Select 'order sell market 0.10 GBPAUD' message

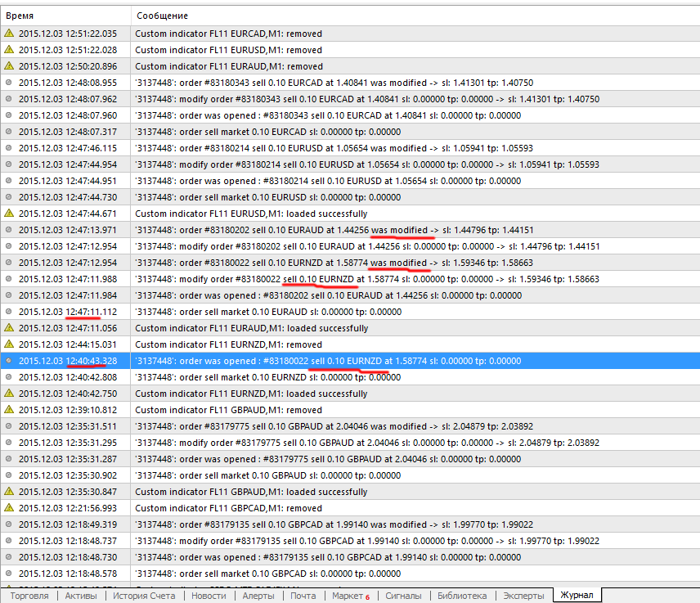[x=268, y=475]
